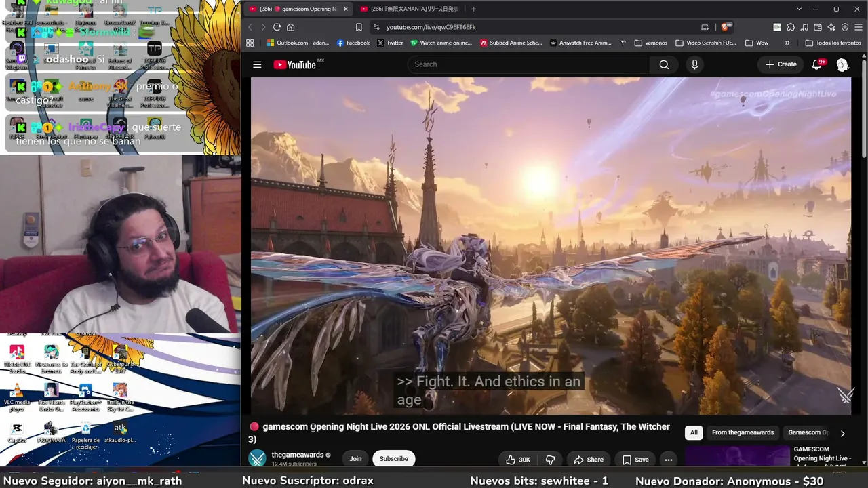
Task: Open YouTube notifications bell
Action: (817, 64)
